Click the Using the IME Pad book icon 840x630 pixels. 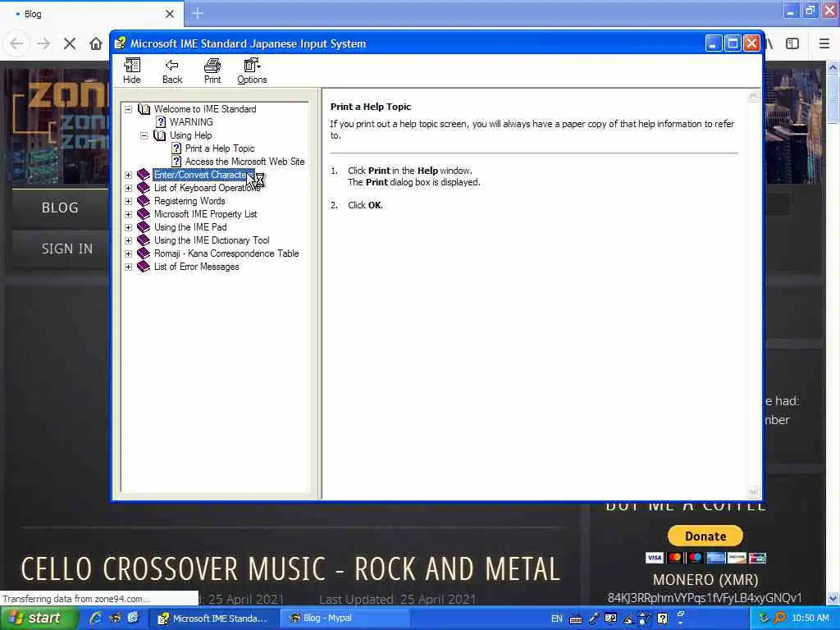[x=143, y=227]
